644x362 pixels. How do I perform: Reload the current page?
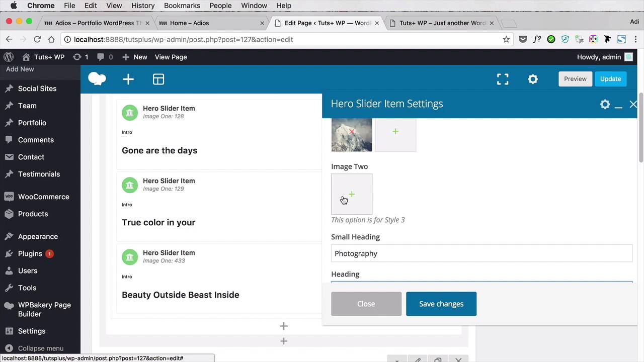click(x=37, y=39)
